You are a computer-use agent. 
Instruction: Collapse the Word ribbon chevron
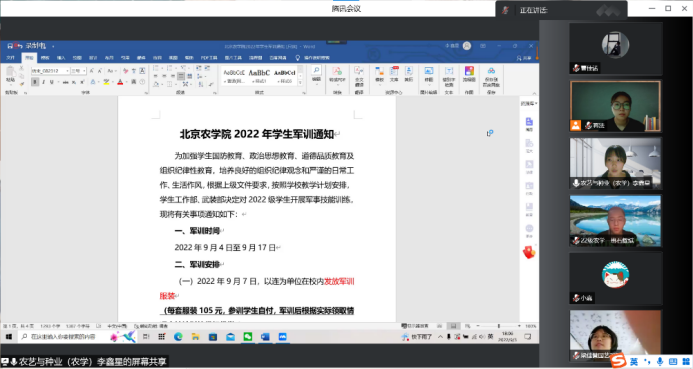[534, 93]
